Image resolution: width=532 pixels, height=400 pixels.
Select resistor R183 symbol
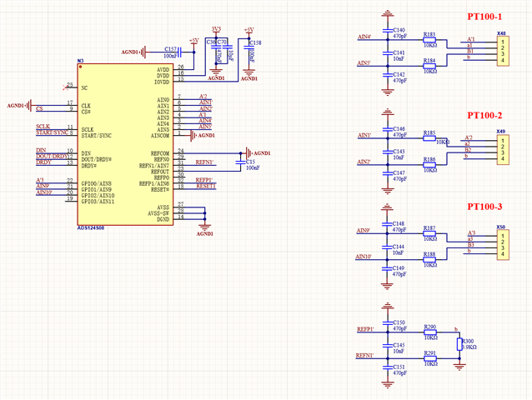coord(429,40)
